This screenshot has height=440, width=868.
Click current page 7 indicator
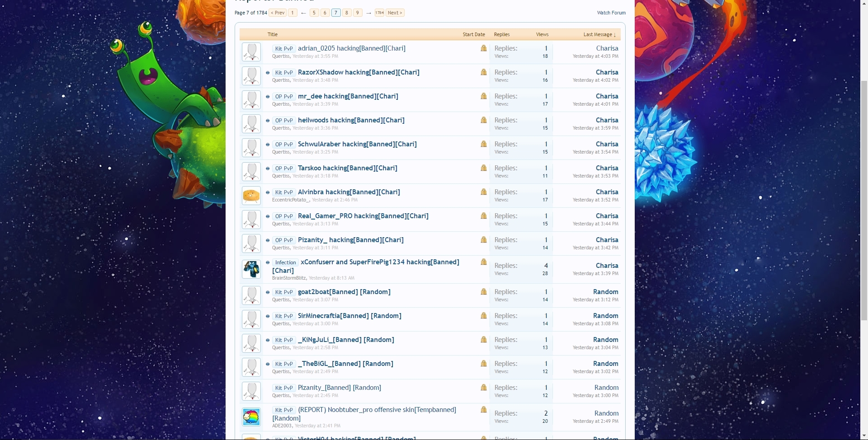click(336, 13)
